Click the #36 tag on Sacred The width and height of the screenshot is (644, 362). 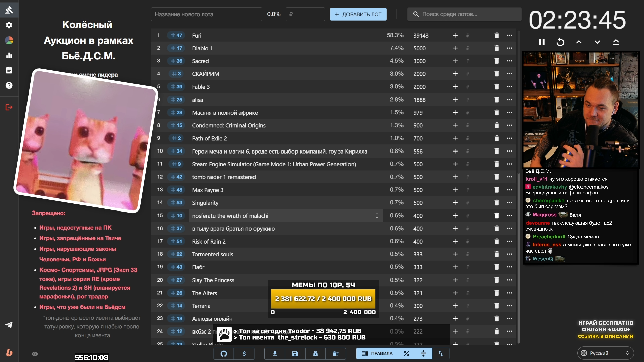click(x=176, y=61)
